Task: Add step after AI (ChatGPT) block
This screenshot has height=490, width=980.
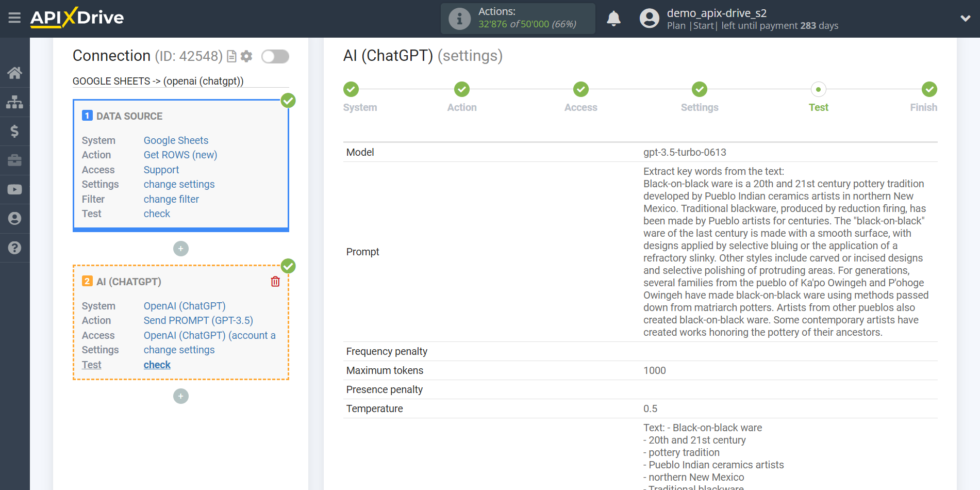Action: click(x=181, y=396)
